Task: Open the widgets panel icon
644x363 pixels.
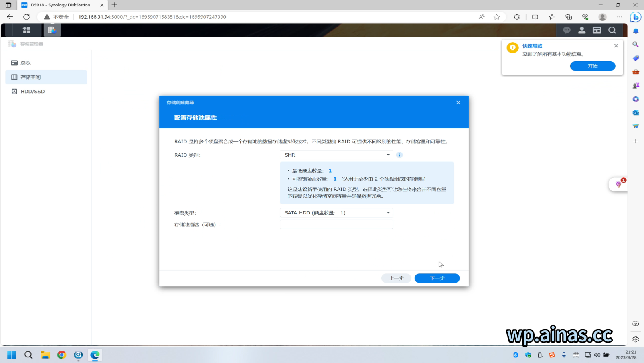Action: tap(597, 30)
